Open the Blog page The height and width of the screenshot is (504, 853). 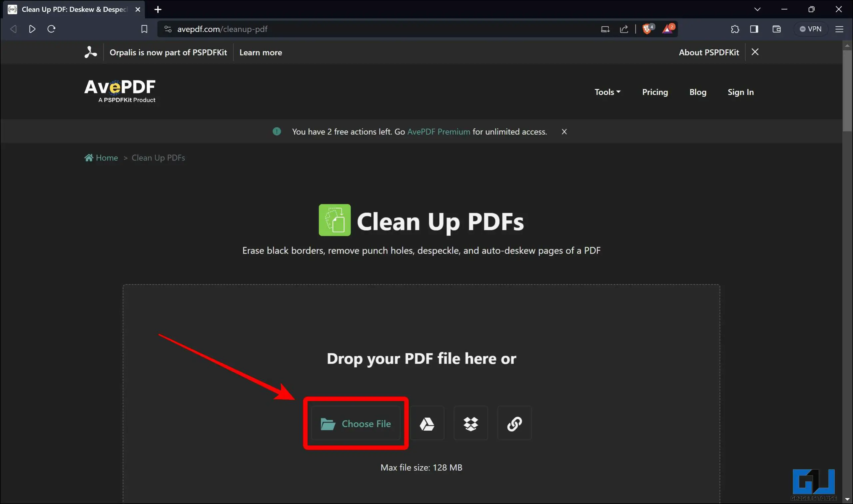click(x=698, y=92)
